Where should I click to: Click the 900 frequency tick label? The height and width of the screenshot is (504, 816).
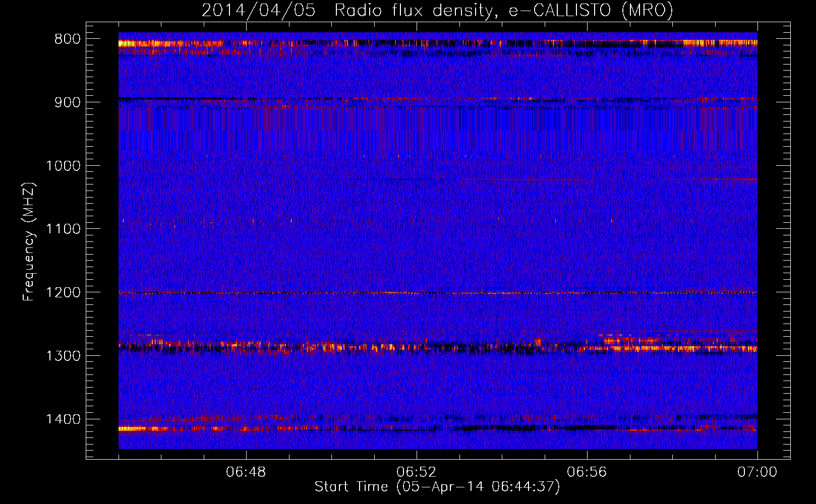[68, 102]
